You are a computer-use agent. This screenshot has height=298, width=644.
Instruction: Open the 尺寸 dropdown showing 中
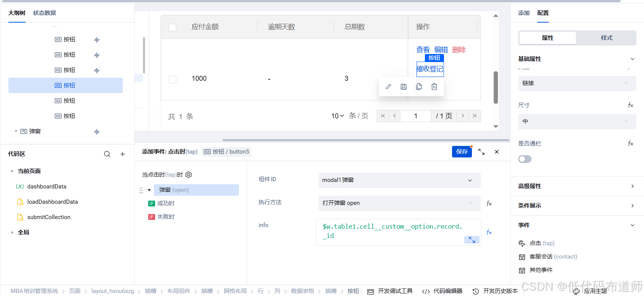pos(577,121)
